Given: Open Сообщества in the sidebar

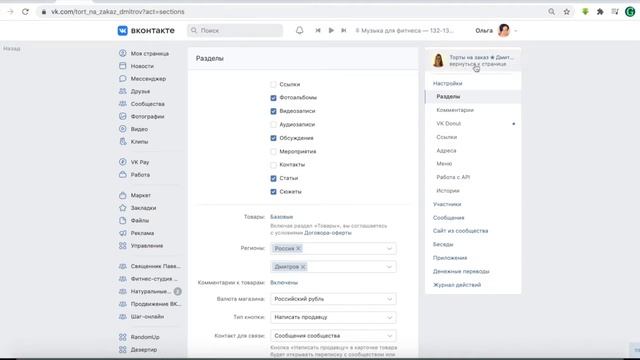Looking at the screenshot, I should pos(147,104).
